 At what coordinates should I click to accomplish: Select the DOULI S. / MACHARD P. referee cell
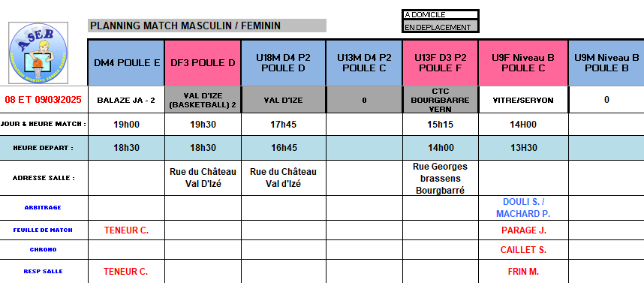pyautogui.click(x=523, y=208)
